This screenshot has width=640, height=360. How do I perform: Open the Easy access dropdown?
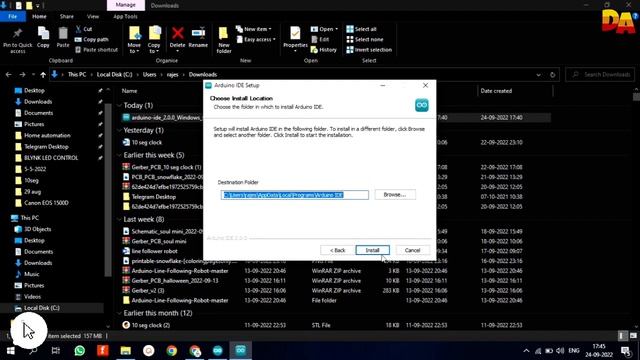256,40
